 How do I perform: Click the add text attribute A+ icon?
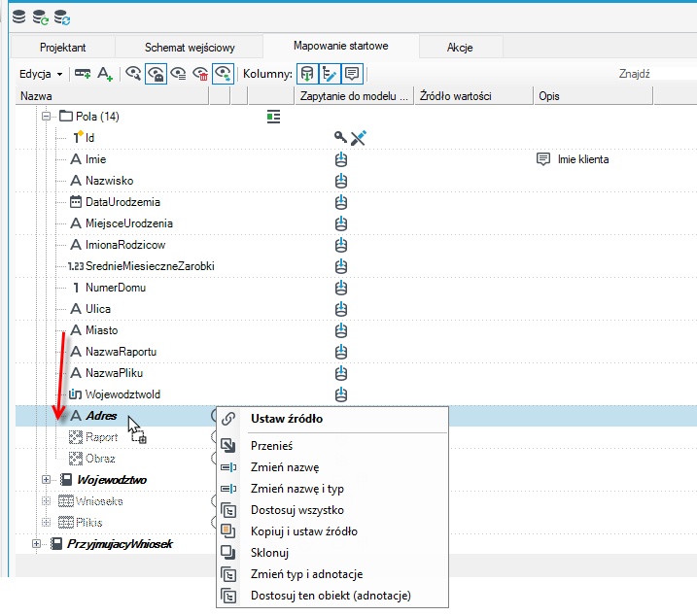tap(105, 74)
